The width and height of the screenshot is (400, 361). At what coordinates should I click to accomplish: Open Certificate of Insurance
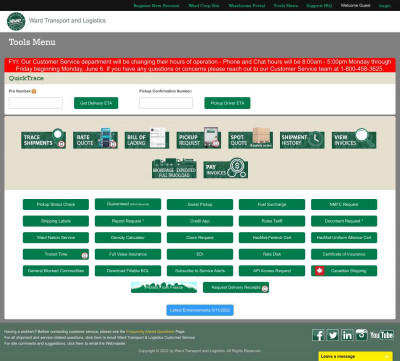(344, 254)
